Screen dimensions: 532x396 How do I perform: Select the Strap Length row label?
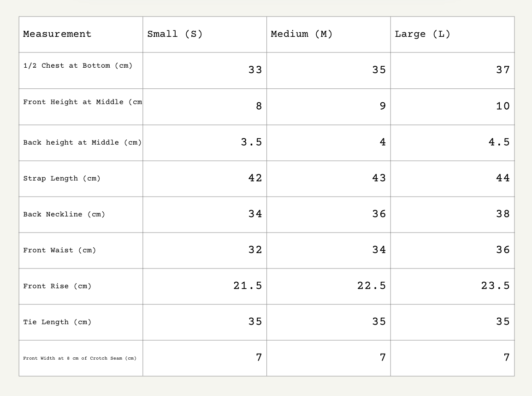click(x=62, y=178)
